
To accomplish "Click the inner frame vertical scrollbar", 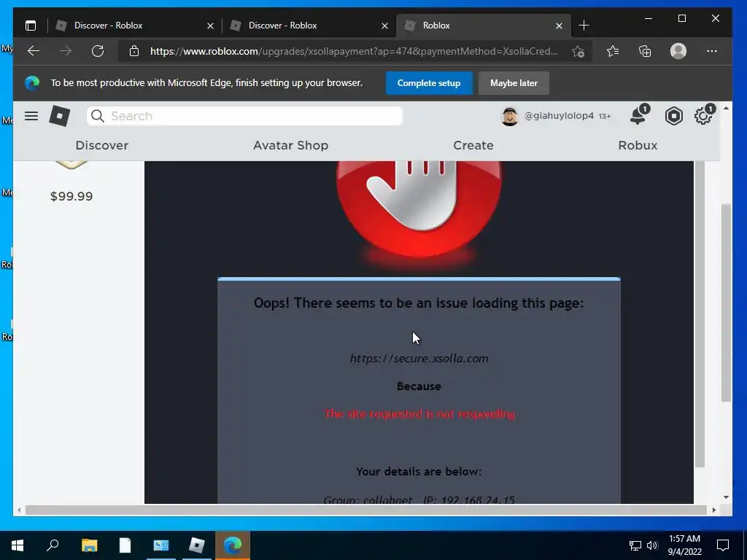I will click(699, 314).
